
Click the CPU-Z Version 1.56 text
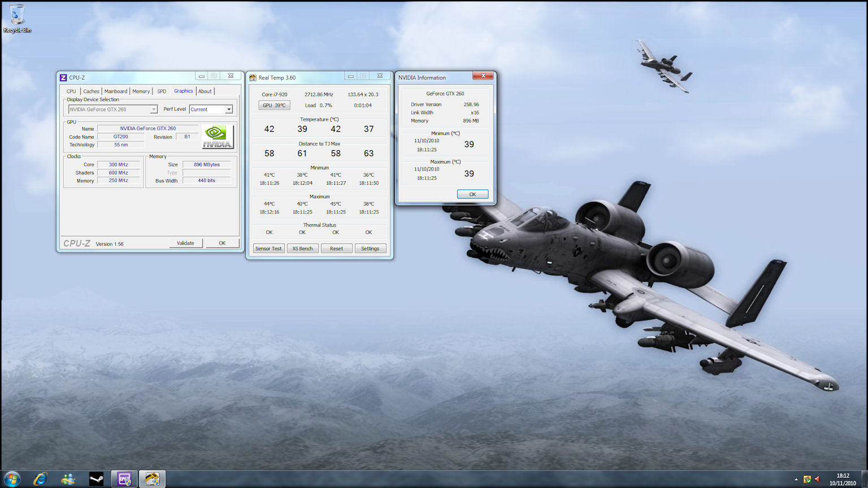click(x=110, y=244)
